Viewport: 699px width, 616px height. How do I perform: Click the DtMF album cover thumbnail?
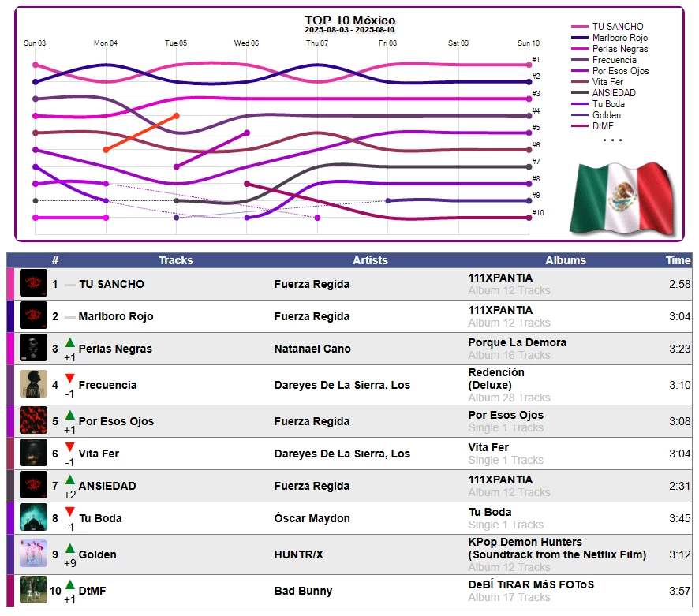point(33,590)
